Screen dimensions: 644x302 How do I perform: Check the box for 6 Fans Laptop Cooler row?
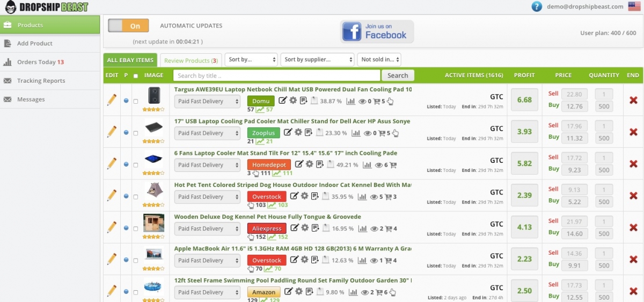135,164
